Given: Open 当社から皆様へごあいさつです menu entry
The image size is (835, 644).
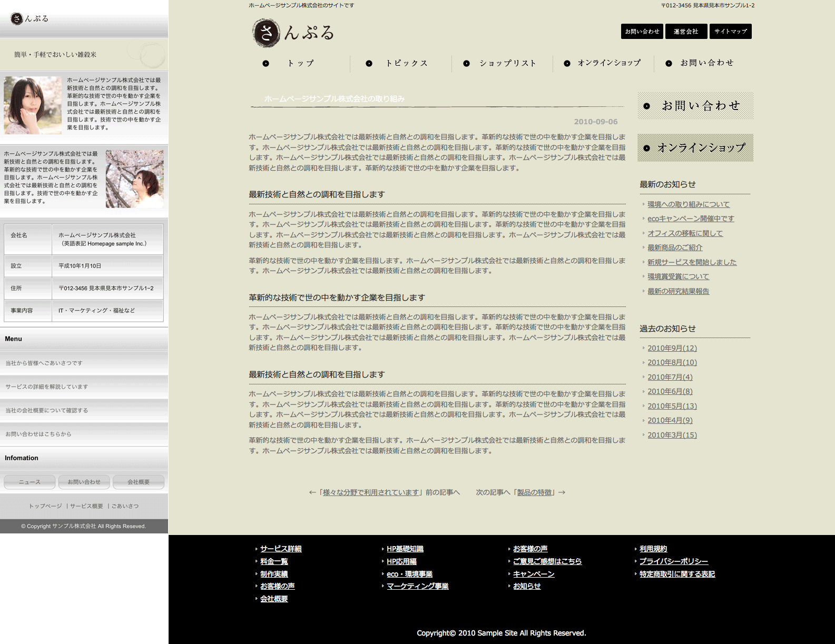Looking at the screenshot, I should click(44, 363).
